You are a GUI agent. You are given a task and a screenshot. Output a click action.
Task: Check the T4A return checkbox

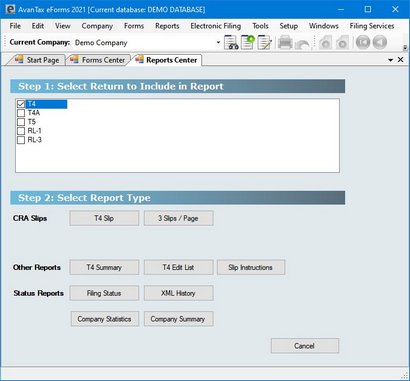(21, 113)
